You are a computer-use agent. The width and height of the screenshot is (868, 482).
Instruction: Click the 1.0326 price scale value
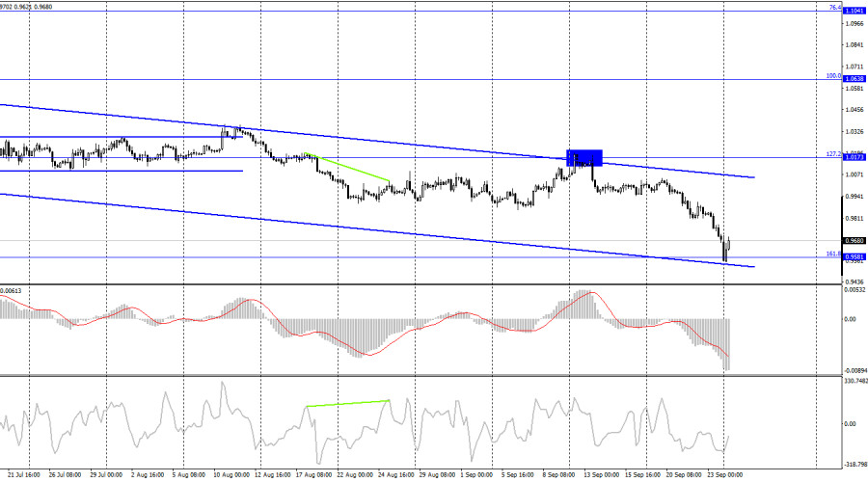(x=854, y=132)
